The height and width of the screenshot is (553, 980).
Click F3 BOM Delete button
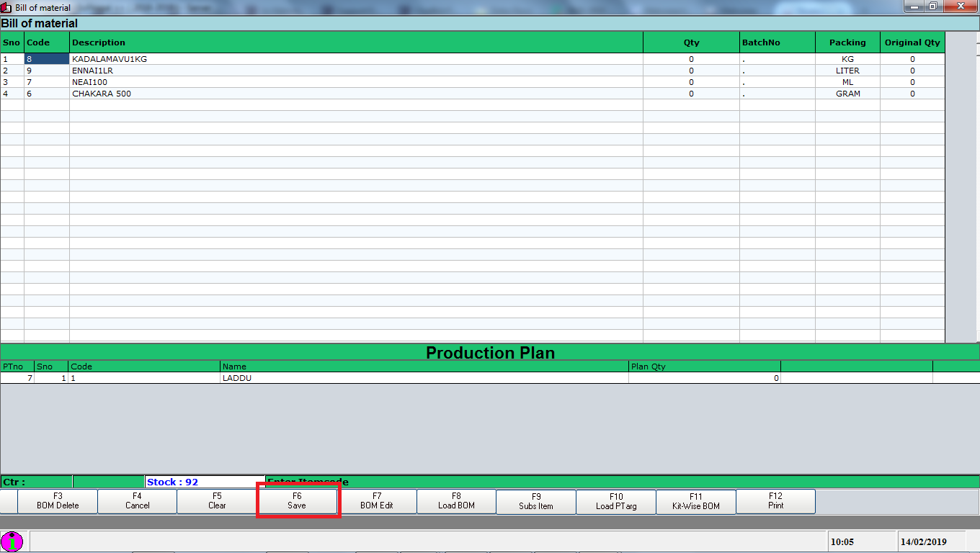(58, 501)
